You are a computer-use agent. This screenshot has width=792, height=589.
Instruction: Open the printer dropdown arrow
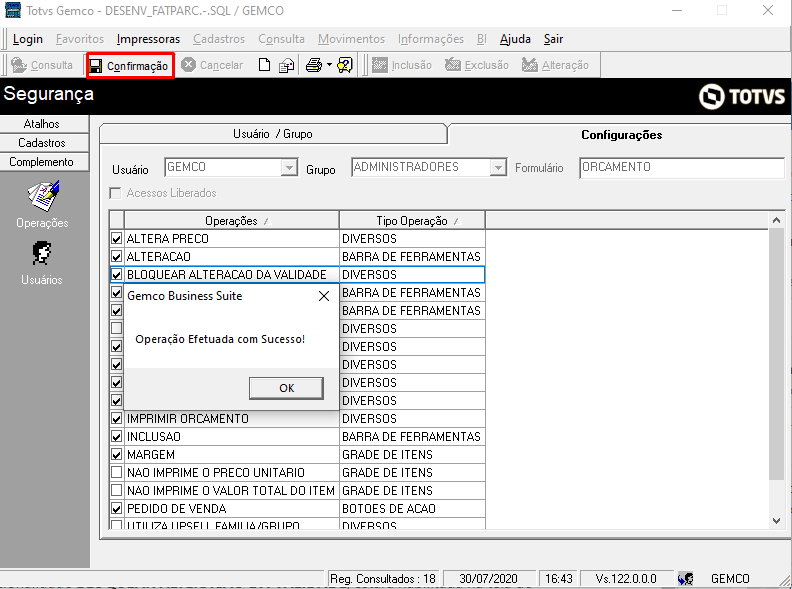(x=329, y=65)
